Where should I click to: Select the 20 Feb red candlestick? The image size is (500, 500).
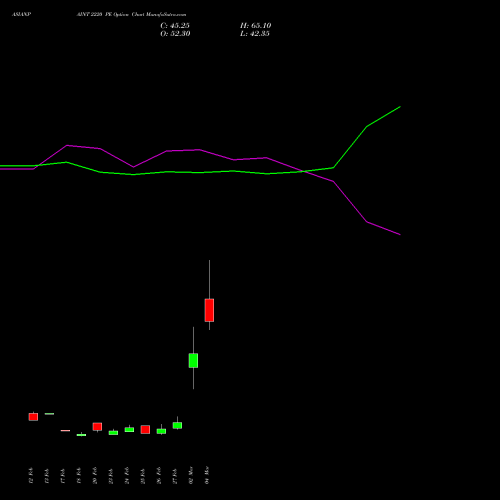[x=97, y=427]
